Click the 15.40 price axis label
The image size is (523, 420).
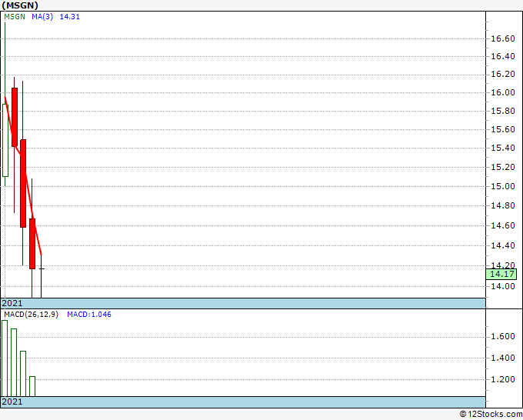pyautogui.click(x=503, y=148)
